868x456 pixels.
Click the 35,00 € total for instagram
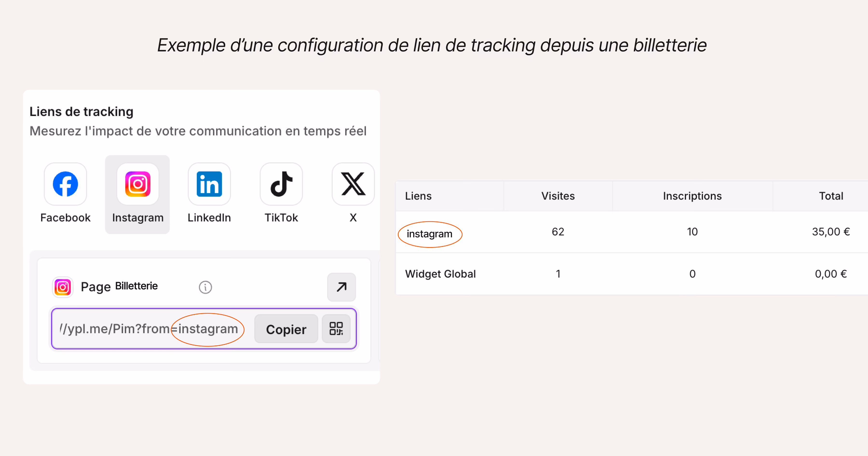(831, 232)
